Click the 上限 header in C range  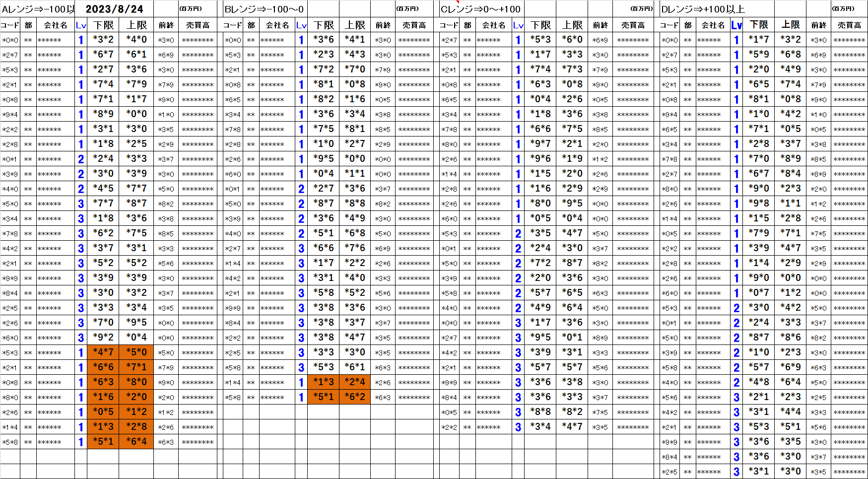572,25
